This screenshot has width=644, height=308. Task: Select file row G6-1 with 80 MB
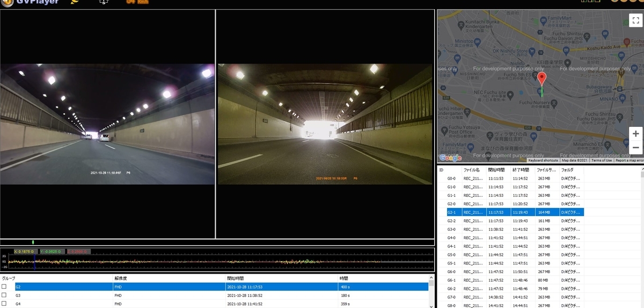(511, 280)
